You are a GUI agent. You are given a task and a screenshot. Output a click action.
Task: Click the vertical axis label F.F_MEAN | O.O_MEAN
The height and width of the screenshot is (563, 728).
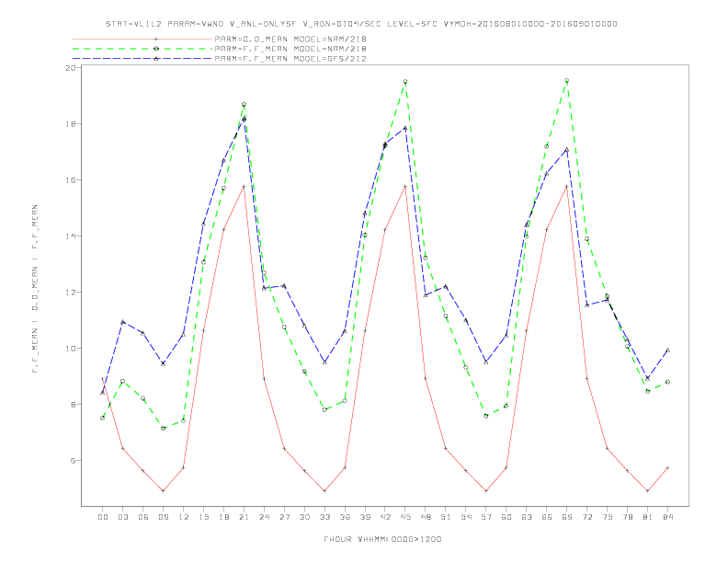[x=35, y=289]
